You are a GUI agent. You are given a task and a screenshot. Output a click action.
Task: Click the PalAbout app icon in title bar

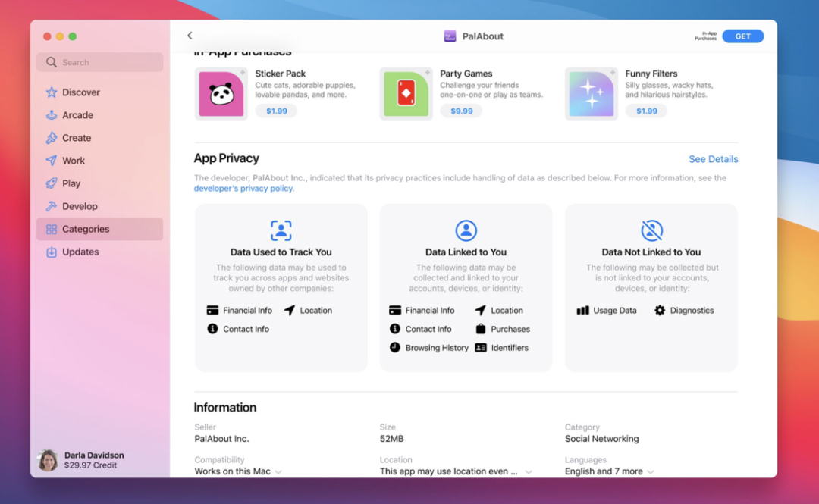450,36
